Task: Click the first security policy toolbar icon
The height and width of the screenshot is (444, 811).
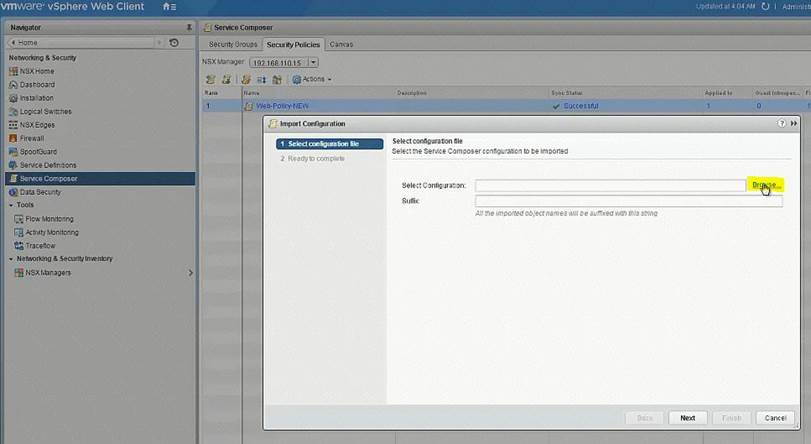Action: (x=210, y=79)
